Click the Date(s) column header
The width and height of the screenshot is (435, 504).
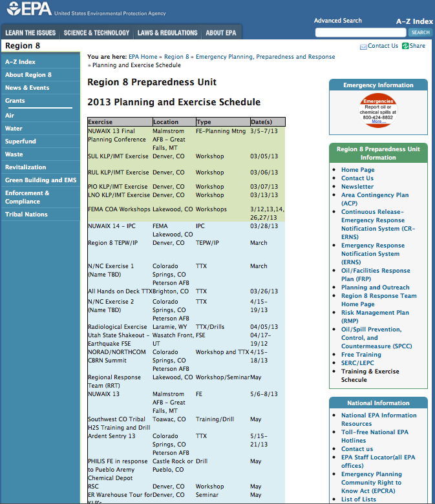[x=268, y=122]
